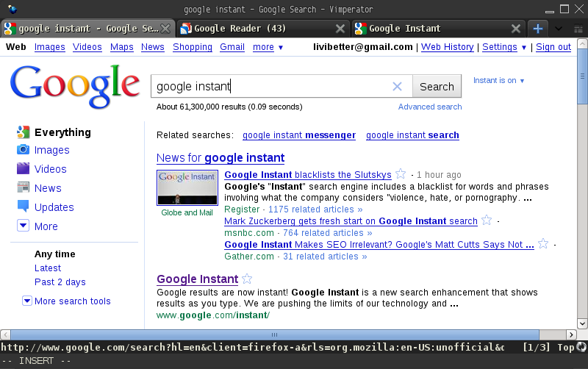The image size is (588, 369).
Task: Open the Settings dropdown arrow
Action: click(x=524, y=47)
